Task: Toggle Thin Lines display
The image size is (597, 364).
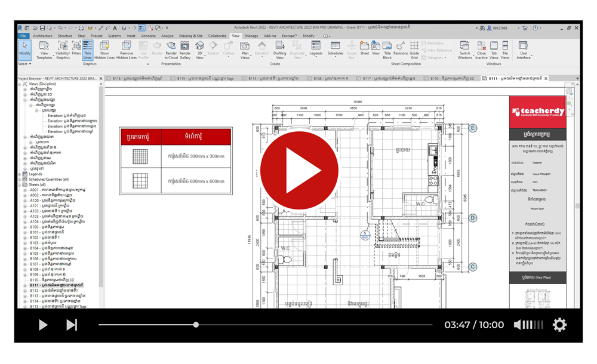Action: tap(88, 50)
